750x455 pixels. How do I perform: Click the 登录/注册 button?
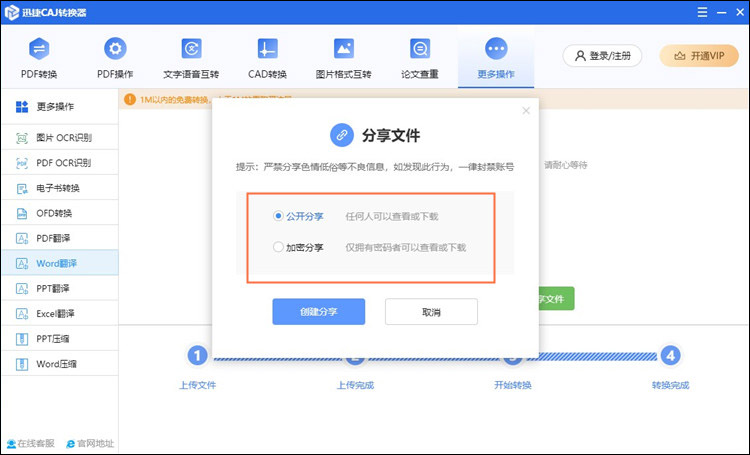pos(602,56)
